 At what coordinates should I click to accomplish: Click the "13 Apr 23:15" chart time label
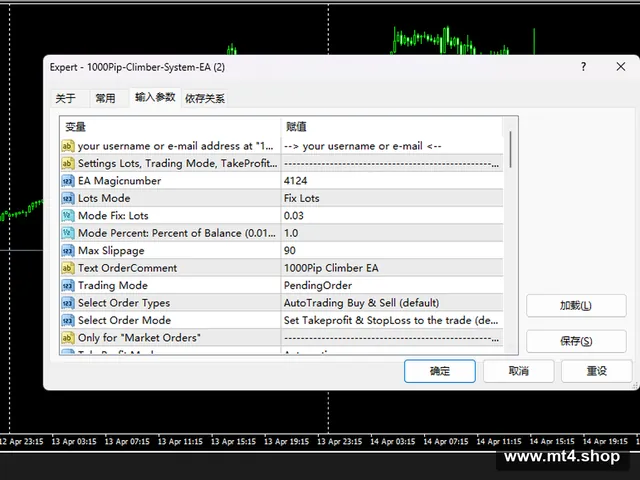[339, 442]
